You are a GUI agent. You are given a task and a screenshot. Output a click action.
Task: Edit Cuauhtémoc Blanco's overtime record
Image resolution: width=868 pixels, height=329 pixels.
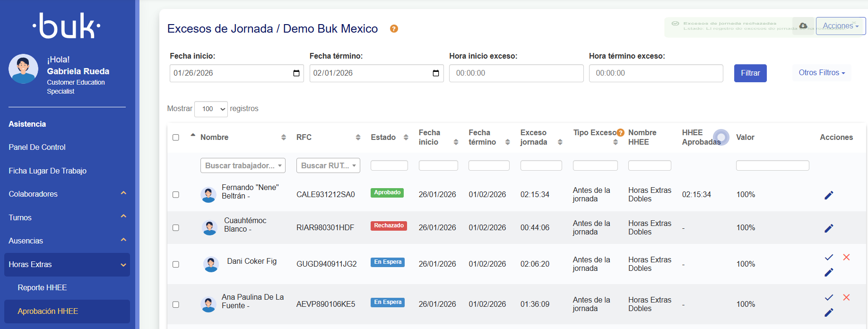(x=828, y=228)
